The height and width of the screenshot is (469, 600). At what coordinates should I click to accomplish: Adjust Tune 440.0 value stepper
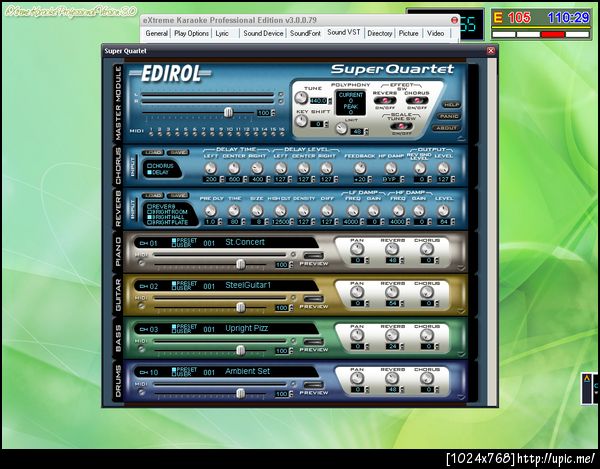(329, 101)
